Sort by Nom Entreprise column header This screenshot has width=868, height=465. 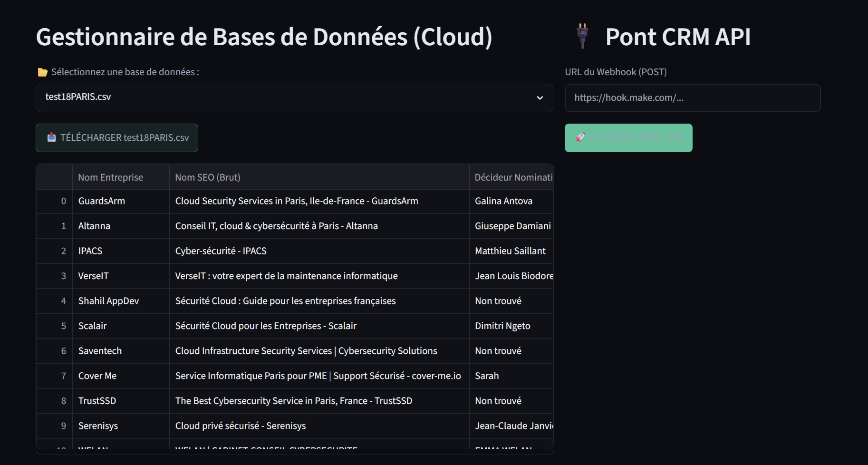click(121, 177)
